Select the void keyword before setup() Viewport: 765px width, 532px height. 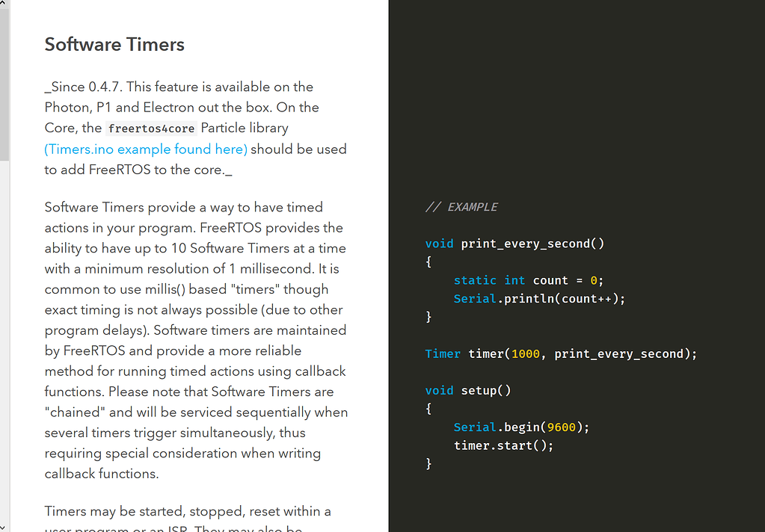[439, 390]
